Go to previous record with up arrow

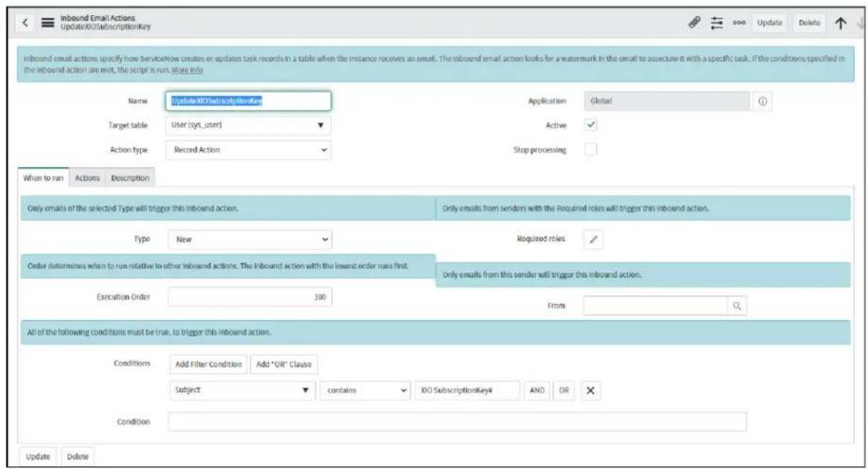tap(841, 23)
